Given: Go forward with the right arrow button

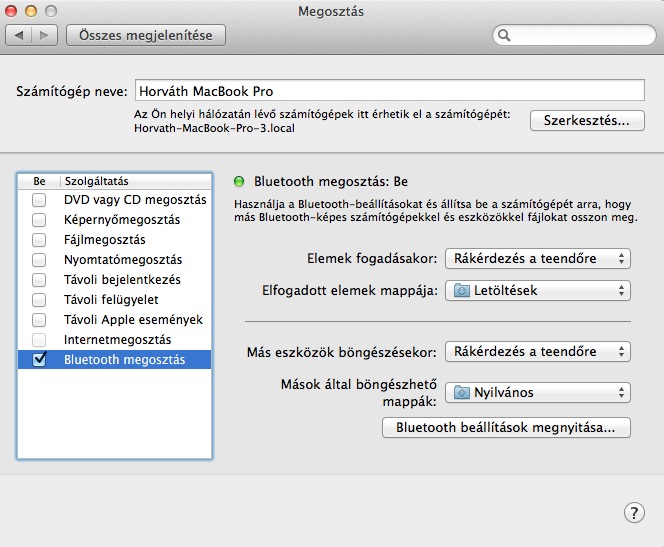Looking at the screenshot, I should (x=44, y=36).
